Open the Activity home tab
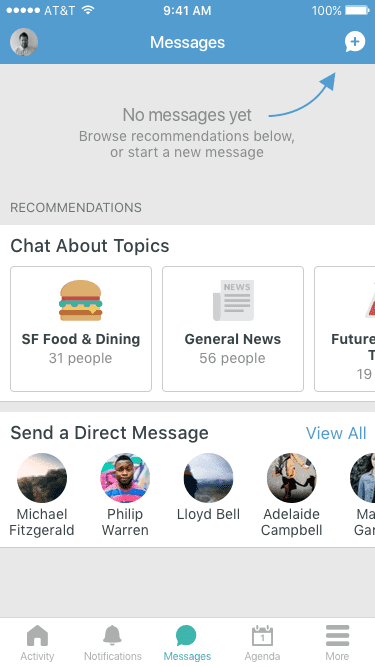The image size is (375, 667). pos(37,642)
